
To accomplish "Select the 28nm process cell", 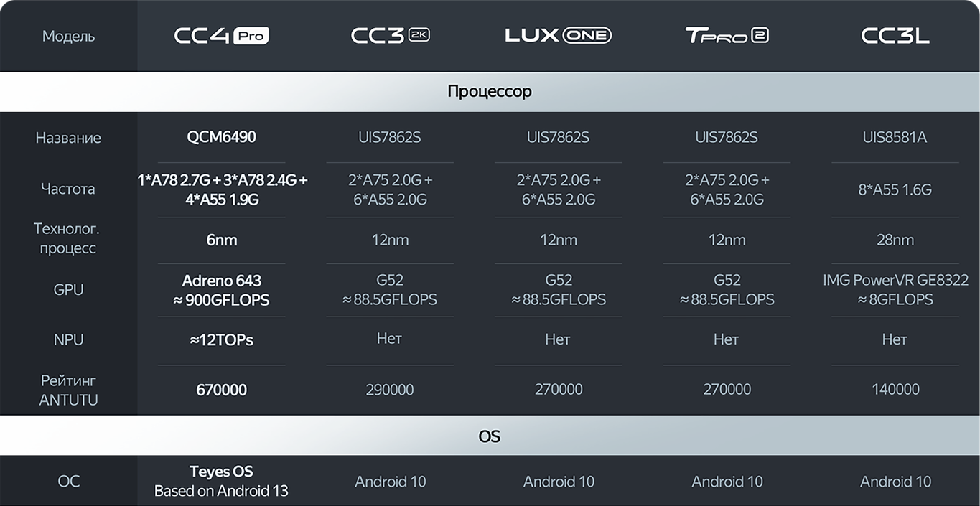I will 895,240.
